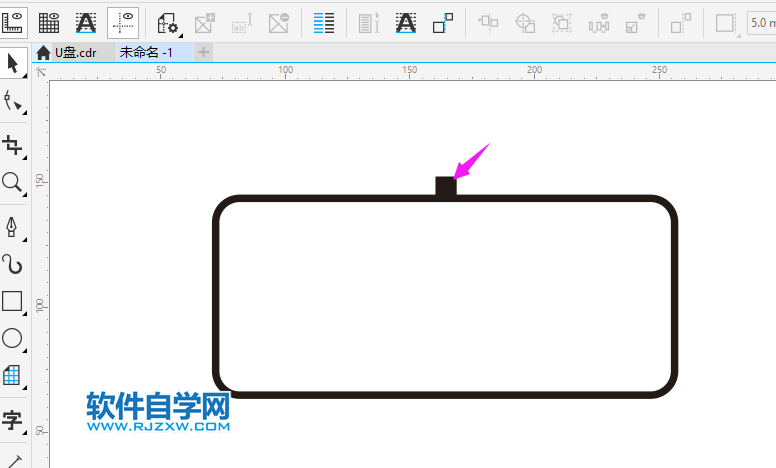This screenshot has height=468, width=776.
Task: Select the small black square on canvas
Action: 445,186
